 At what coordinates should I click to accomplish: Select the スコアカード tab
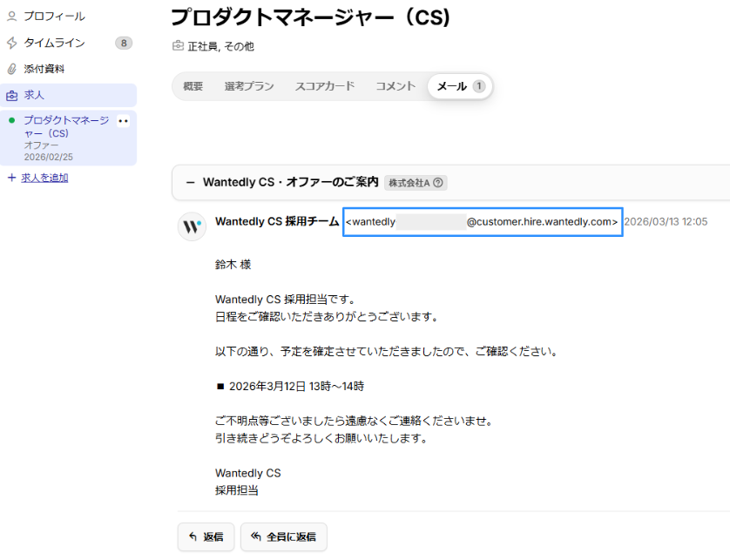324,86
